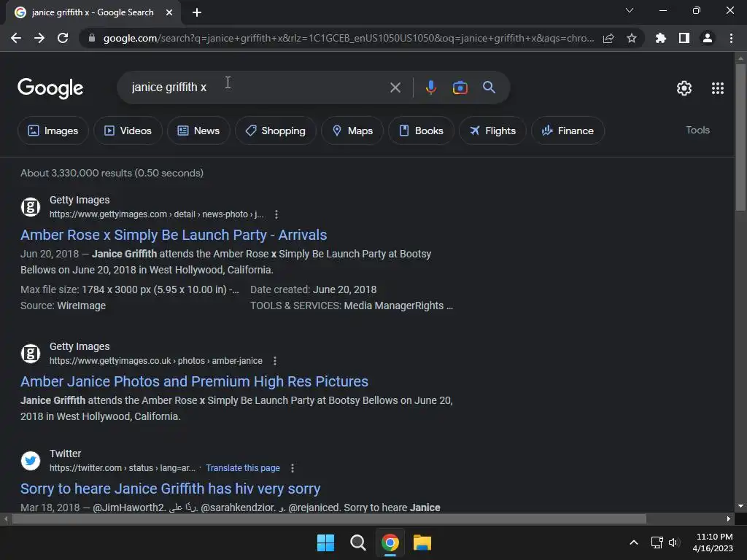Click the scroll down arrow
Viewport: 747px width, 560px height.
740,506
